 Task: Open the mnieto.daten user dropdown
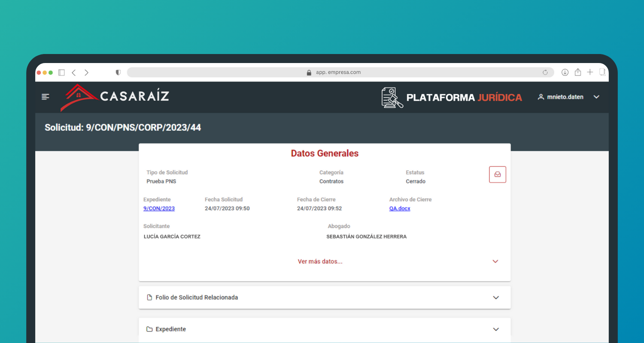(x=596, y=97)
